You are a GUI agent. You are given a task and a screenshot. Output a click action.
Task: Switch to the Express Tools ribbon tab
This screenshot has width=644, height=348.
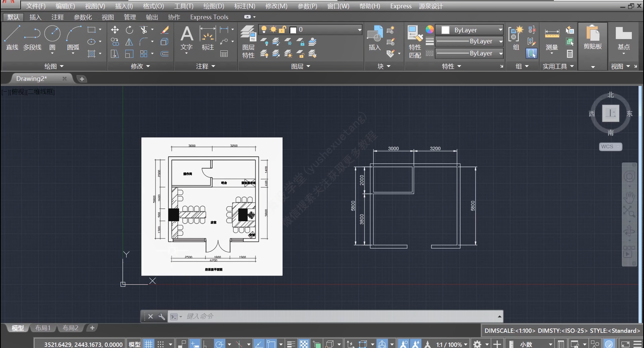coord(209,17)
